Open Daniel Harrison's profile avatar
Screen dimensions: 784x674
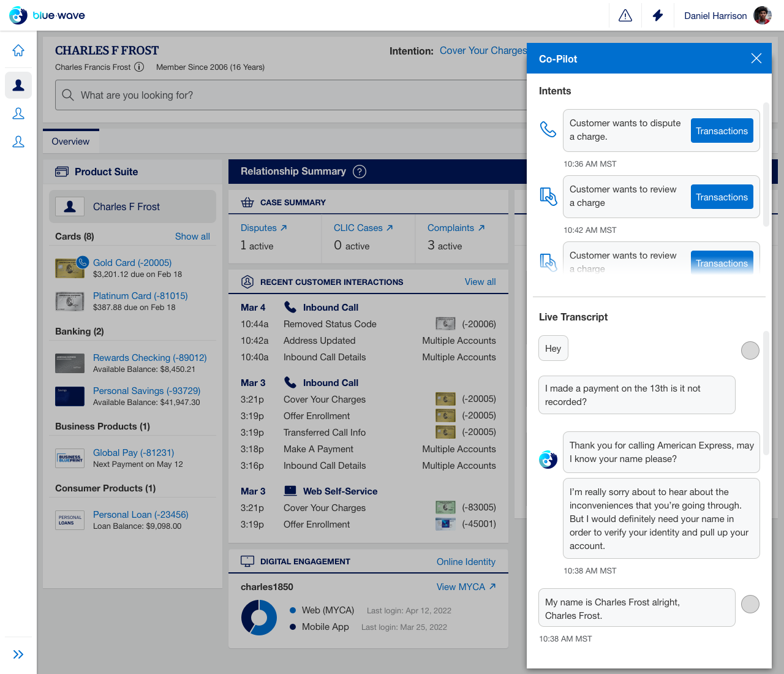point(763,15)
